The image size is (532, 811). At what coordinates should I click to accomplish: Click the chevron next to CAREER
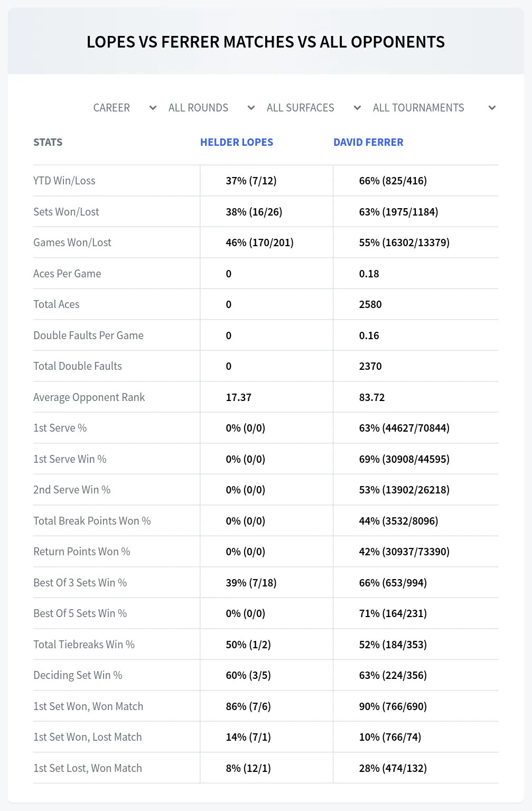point(153,108)
